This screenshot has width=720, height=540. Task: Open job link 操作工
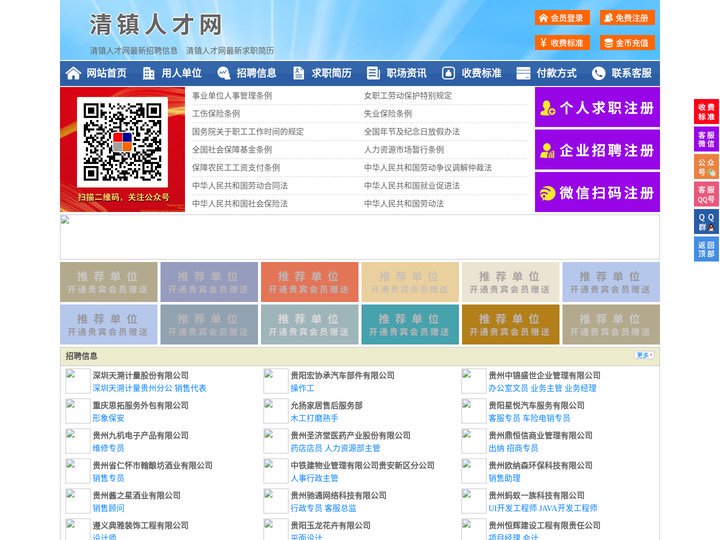302,388
